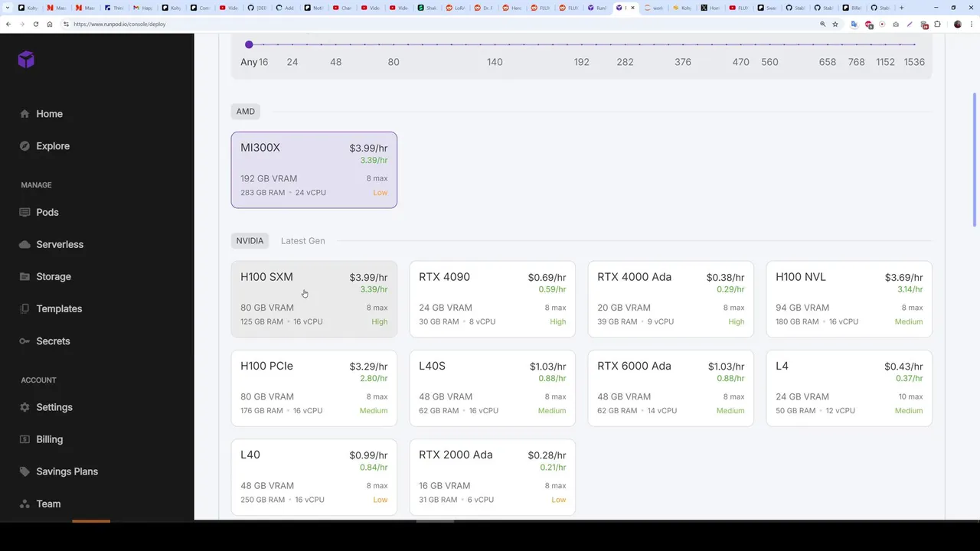Screen dimensions: 980x551
Task: Select the L40 GPU card
Action: 314,477
